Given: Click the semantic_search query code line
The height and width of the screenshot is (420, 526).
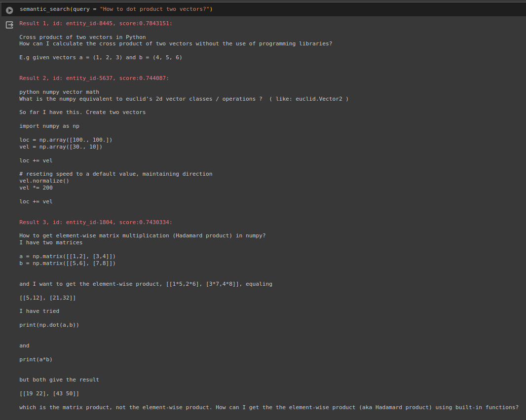Looking at the screenshot, I should point(116,8).
